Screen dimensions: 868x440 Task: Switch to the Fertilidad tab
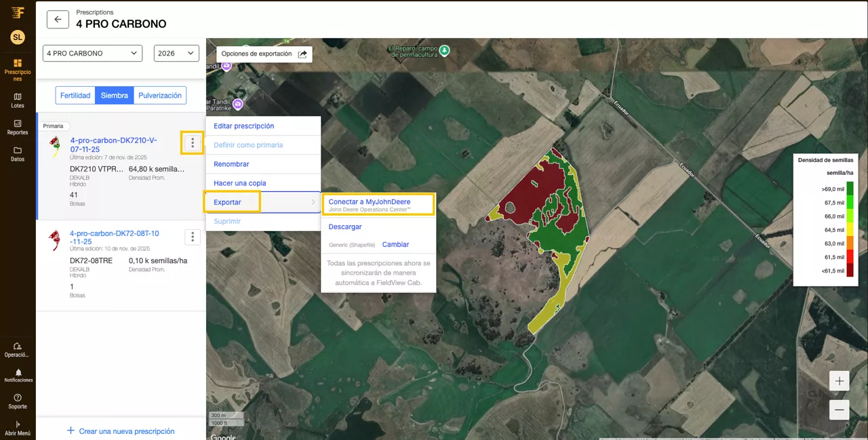(x=75, y=96)
